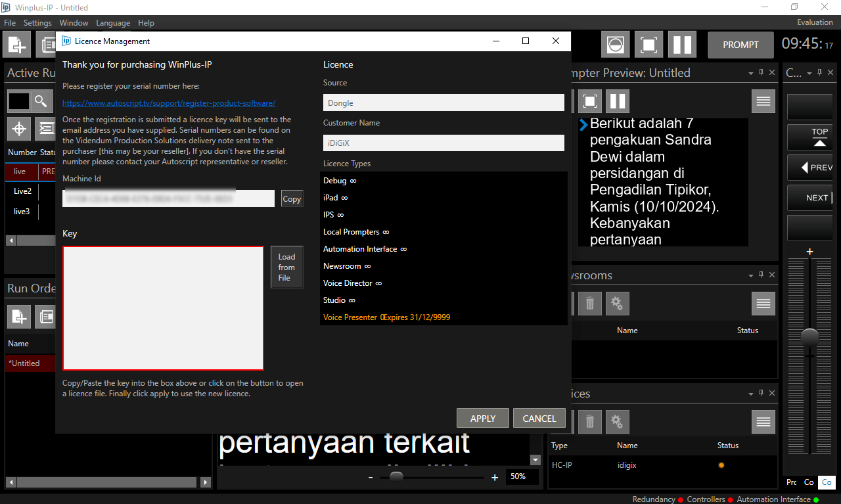Click the pause icon in the top toolbar
This screenshot has width=841, height=504.
pyautogui.click(x=682, y=45)
